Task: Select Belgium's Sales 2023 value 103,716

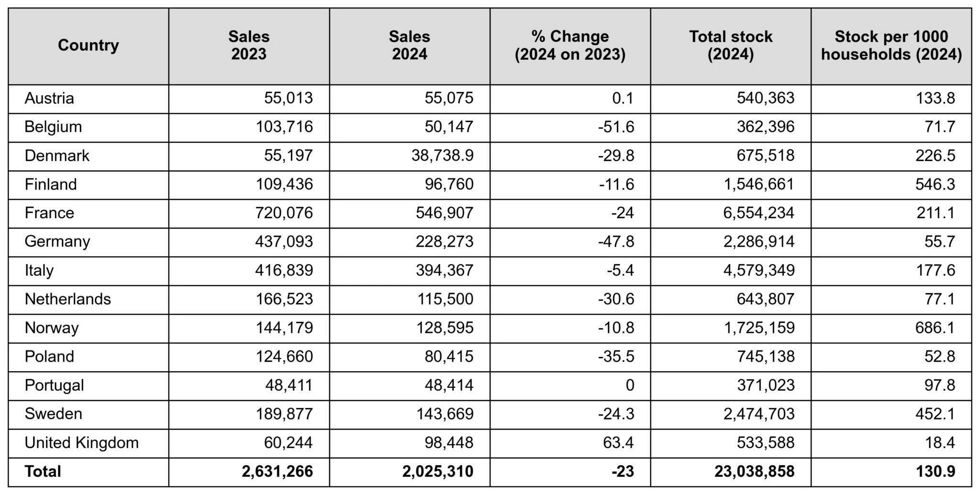Action: coord(284,127)
